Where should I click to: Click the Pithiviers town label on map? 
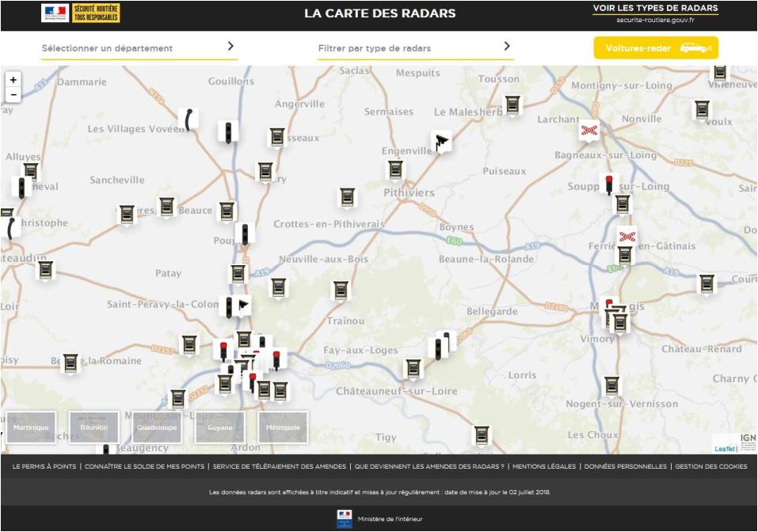point(409,193)
